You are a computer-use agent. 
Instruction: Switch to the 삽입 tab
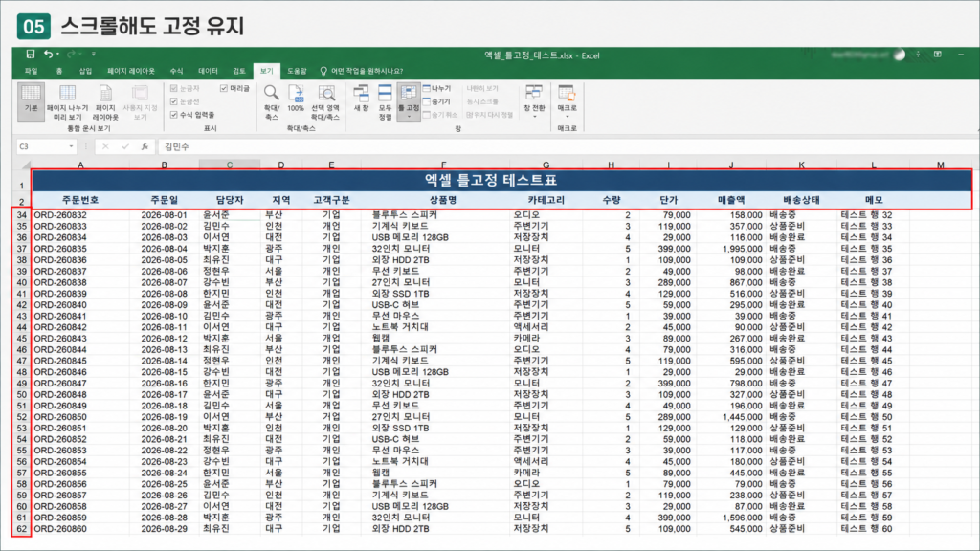point(85,71)
